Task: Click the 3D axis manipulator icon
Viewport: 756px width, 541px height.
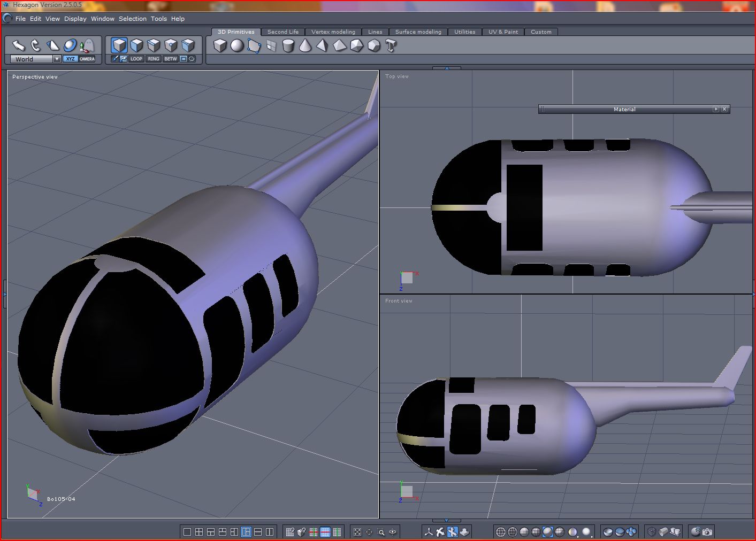Action: pos(429,532)
